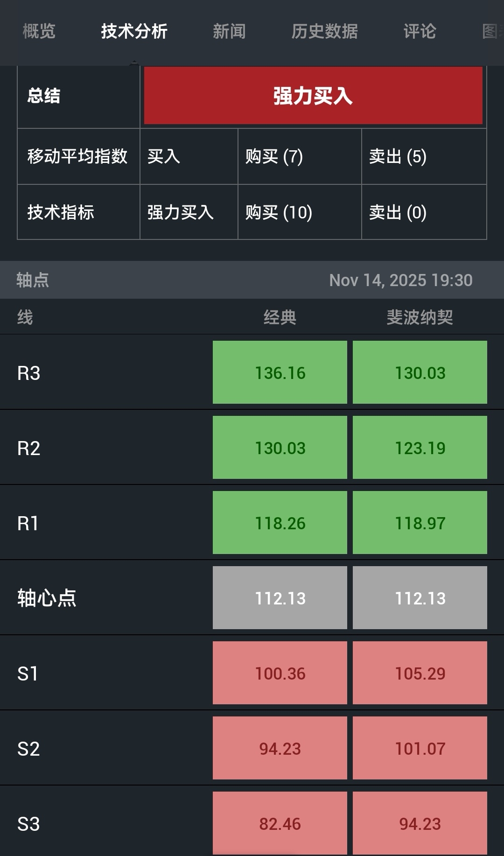The height and width of the screenshot is (856, 504).
Task: Tap the green Fibonacci R2 value 123.19
Action: (420, 448)
